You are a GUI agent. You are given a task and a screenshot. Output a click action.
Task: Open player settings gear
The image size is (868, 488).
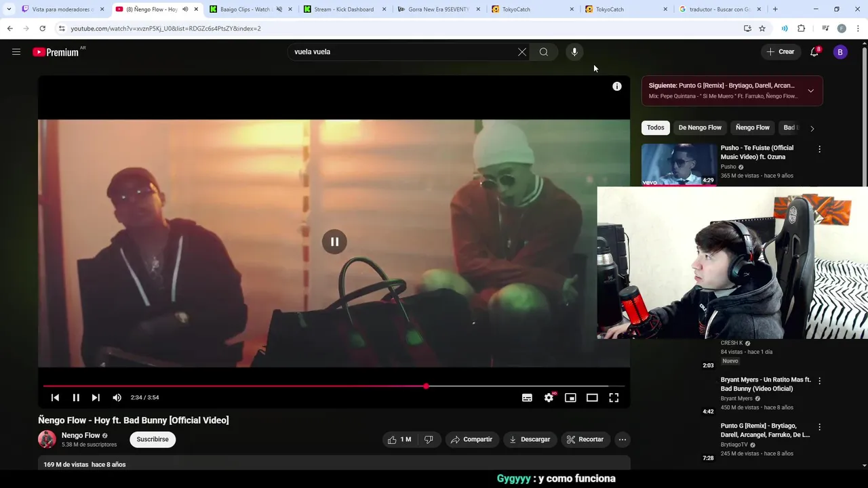pyautogui.click(x=549, y=398)
